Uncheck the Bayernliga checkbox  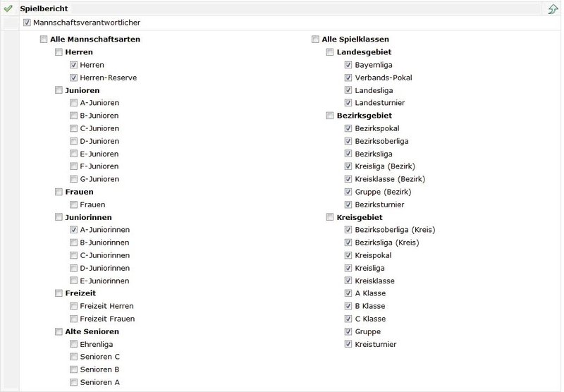pos(348,65)
